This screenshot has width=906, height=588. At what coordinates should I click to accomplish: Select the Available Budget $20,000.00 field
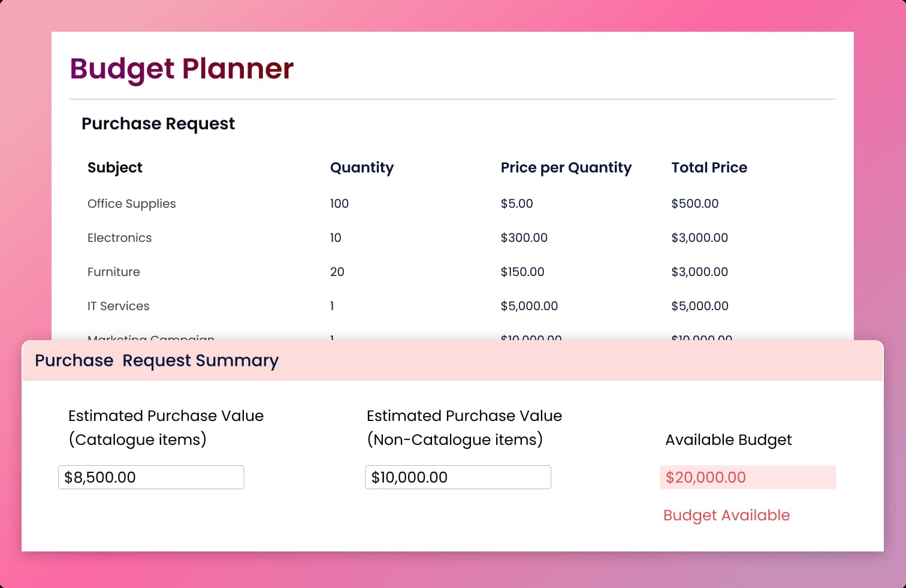pyautogui.click(x=747, y=477)
